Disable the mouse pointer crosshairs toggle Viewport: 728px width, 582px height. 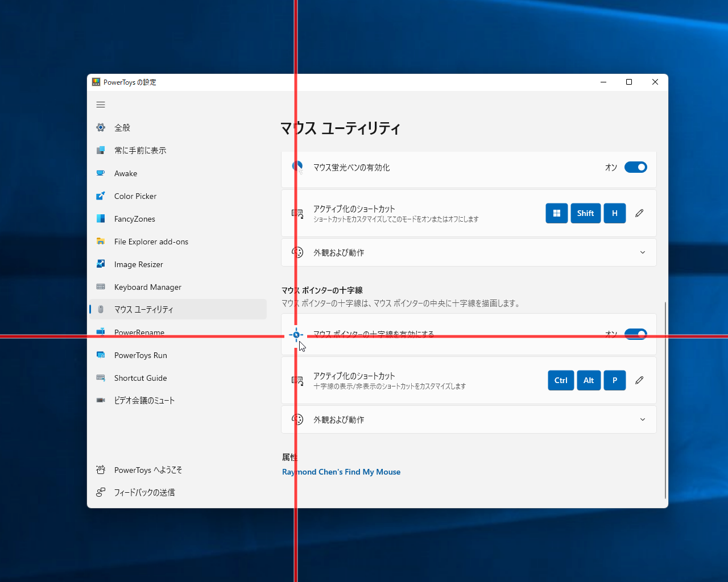pos(636,334)
